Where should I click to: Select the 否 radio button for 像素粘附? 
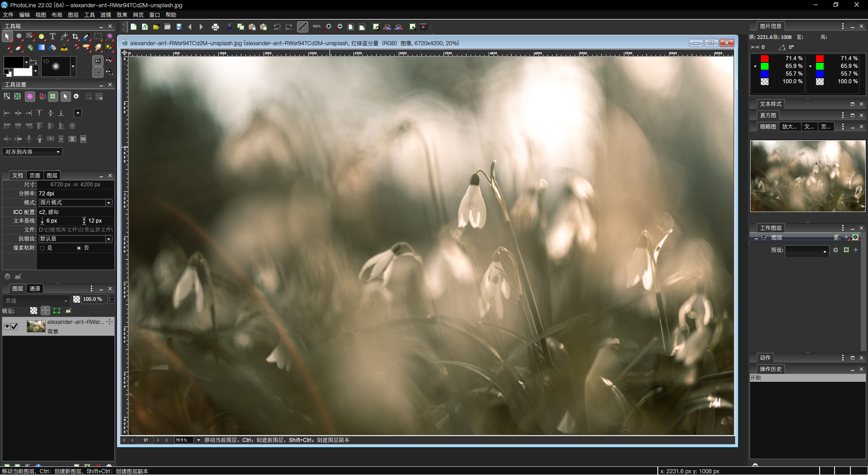(x=80, y=248)
